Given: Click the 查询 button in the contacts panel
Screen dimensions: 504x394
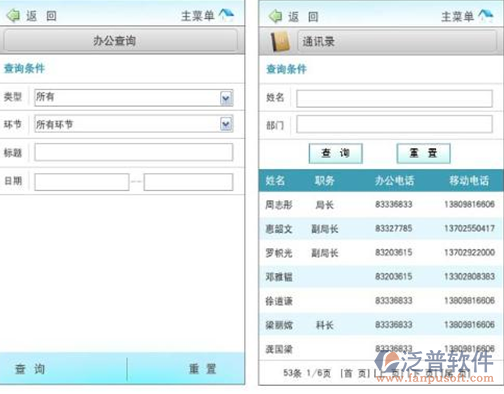Looking at the screenshot, I should tap(335, 153).
